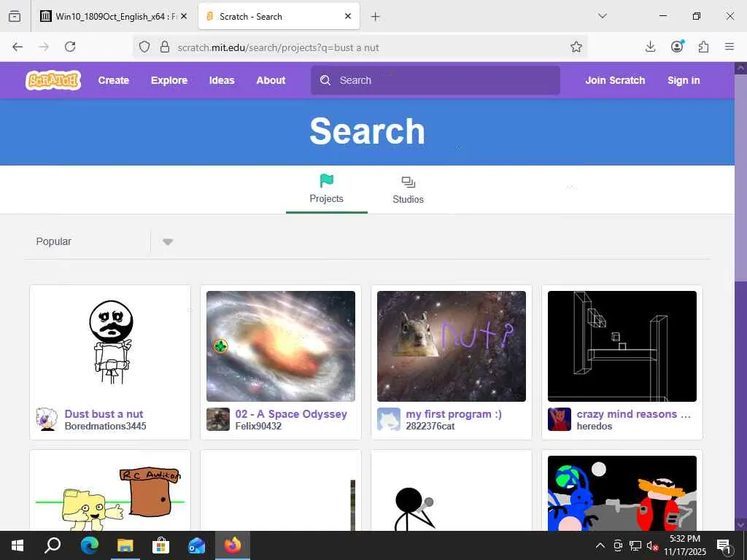Open the Create menu item
This screenshot has height=560, width=747.
pos(113,80)
